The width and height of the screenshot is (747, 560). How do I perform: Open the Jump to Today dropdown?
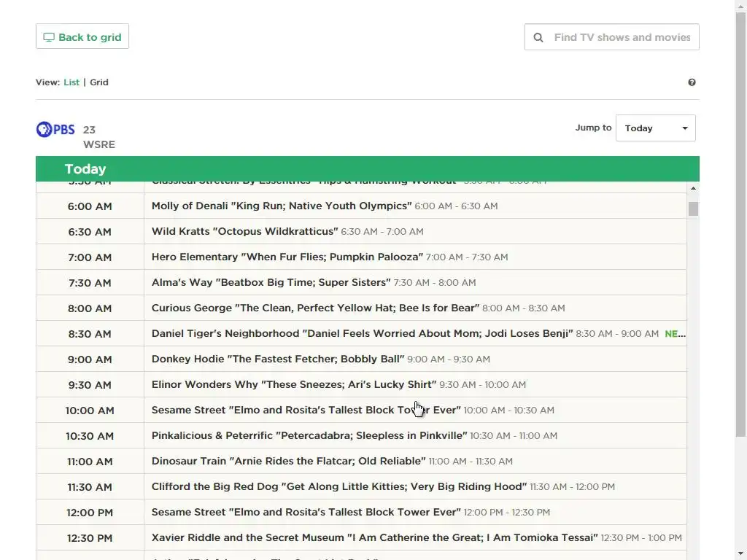[656, 128]
